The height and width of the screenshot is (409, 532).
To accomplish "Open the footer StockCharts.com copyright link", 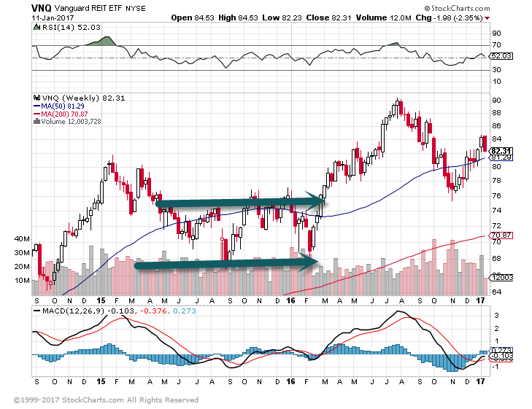I will pos(93,400).
